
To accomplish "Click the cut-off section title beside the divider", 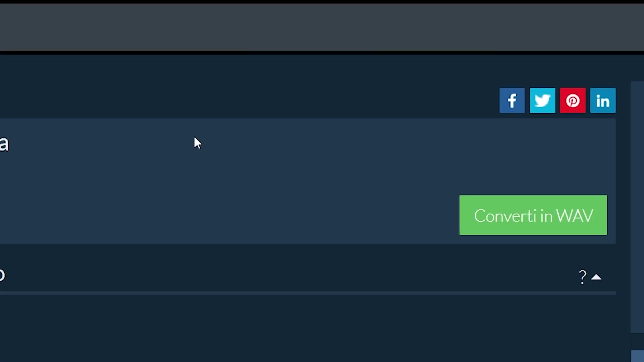I will click(x=2, y=275).
